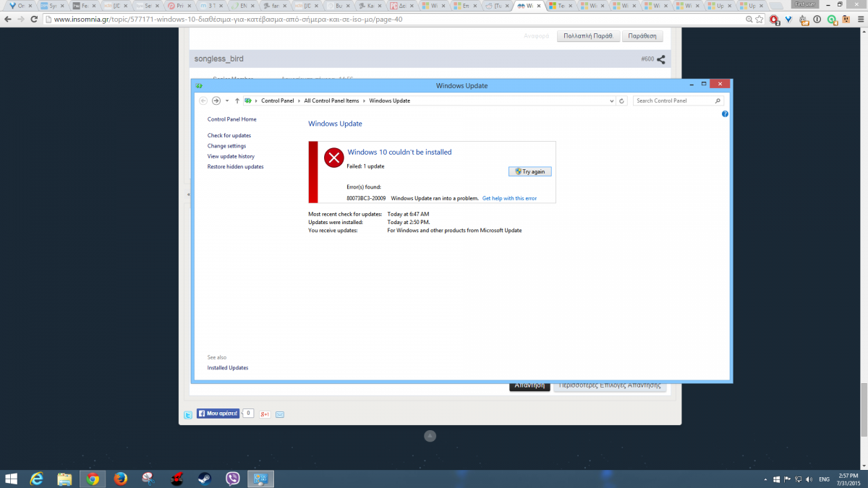
Task: Expand chevron after Control Panel breadcrumb
Action: pos(299,101)
